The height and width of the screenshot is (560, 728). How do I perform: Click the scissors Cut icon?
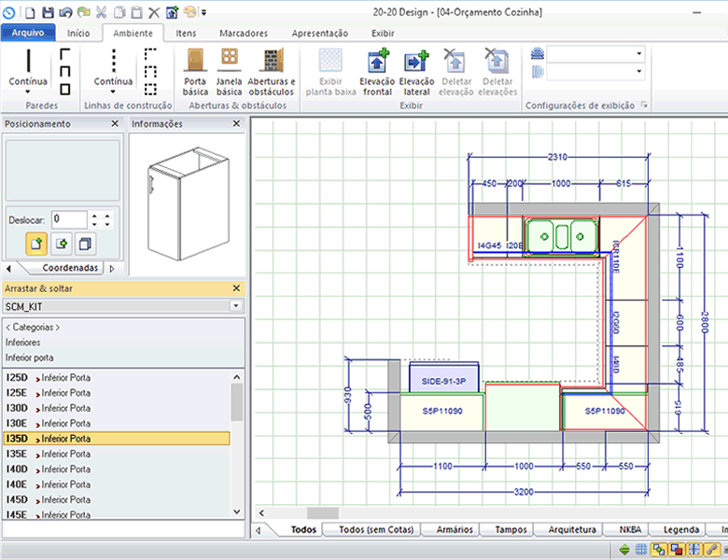click(101, 13)
